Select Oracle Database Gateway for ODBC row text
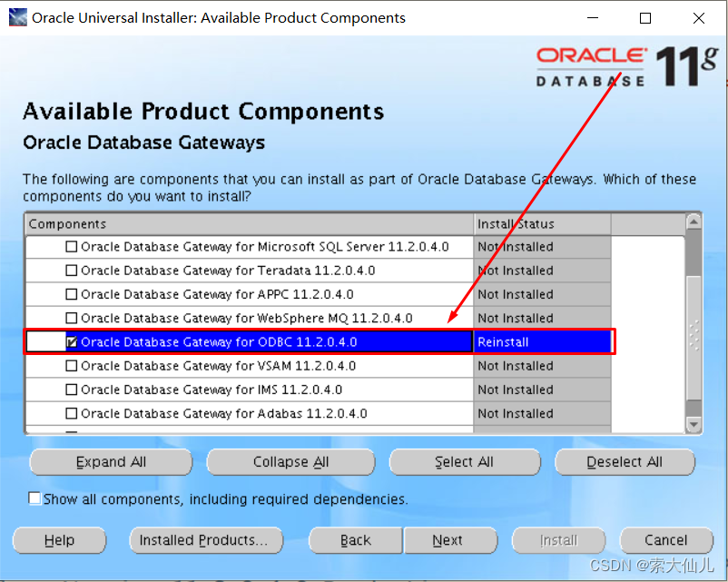Image resolution: width=728 pixels, height=582 pixels. (219, 342)
